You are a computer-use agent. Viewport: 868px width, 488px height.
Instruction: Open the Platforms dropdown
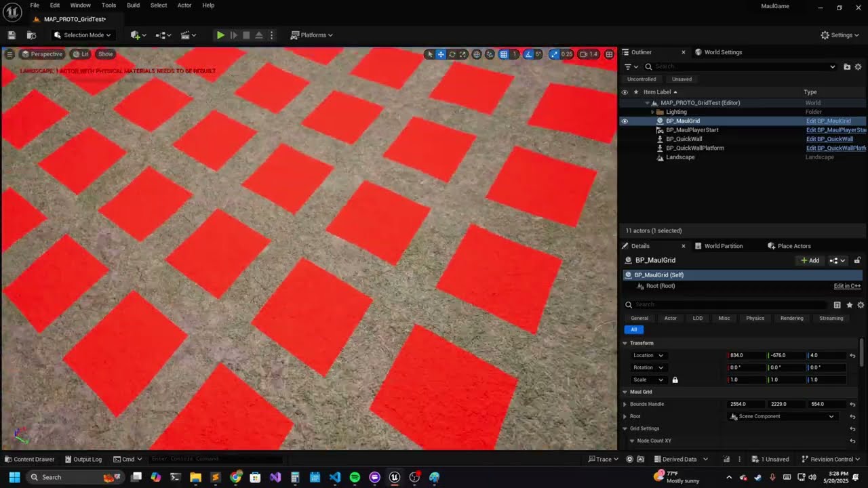pos(312,35)
